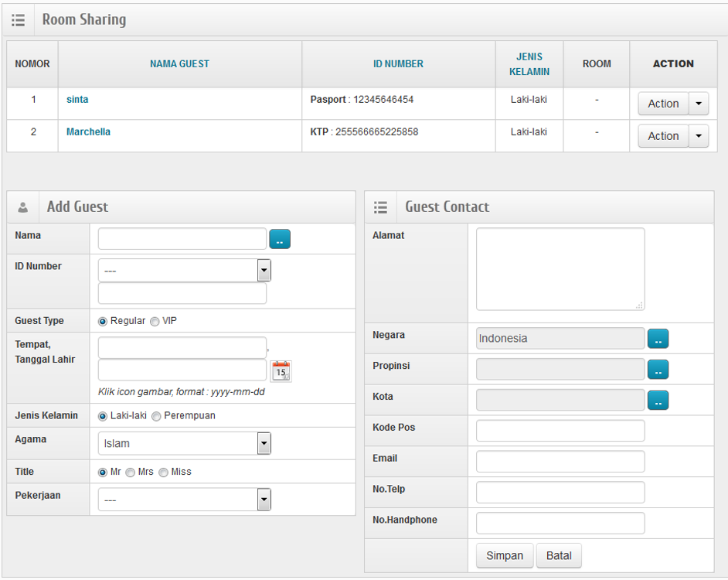Screen dimensions: 728x580
Task: Click the ID Number column header
Action: pyautogui.click(x=398, y=64)
